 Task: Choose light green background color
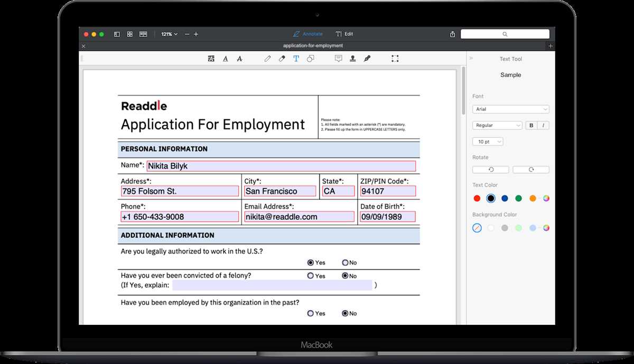518,228
